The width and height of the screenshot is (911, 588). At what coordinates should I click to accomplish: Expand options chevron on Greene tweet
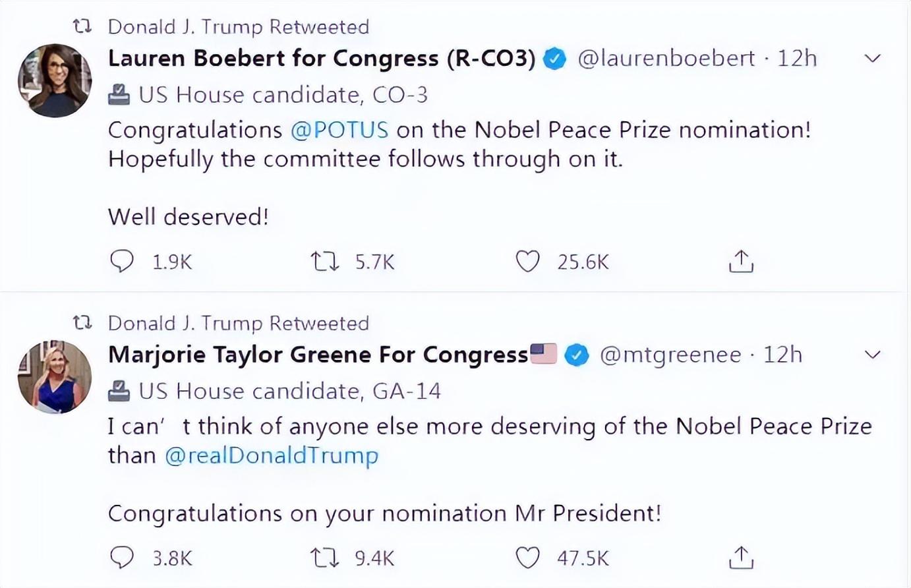(x=872, y=355)
